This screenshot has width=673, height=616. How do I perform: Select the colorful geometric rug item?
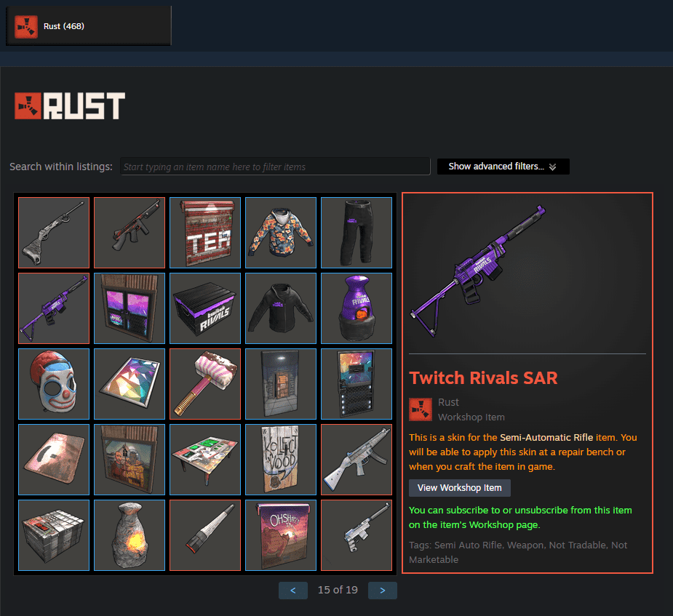[130, 384]
